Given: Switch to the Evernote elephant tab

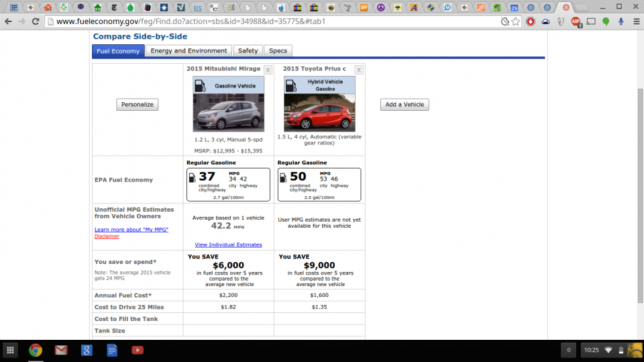Looking at the screenshot, I should [497, 7].
